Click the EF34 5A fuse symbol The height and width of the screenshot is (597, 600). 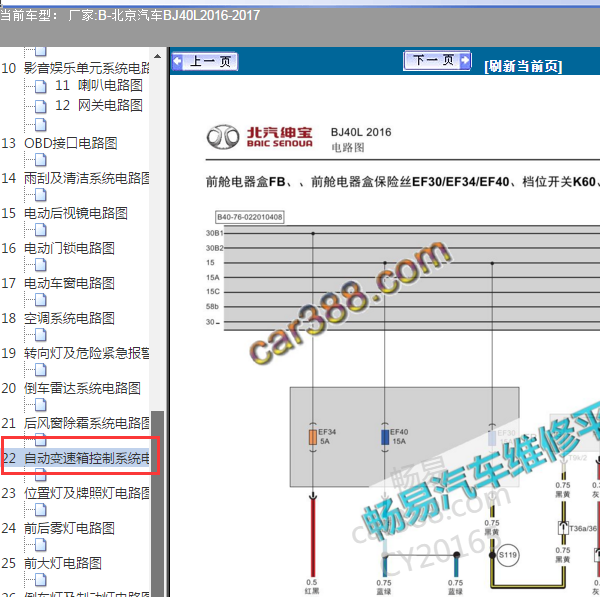(313, 437)
